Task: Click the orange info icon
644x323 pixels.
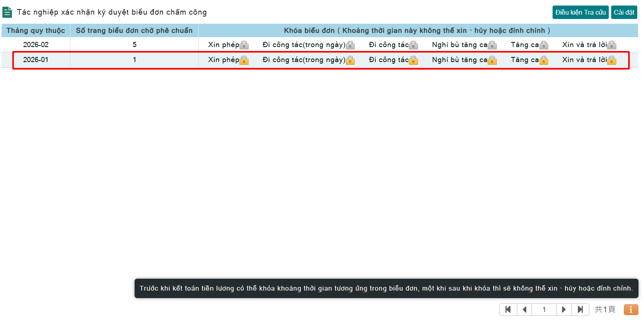Action: click(x=631, y=310)
